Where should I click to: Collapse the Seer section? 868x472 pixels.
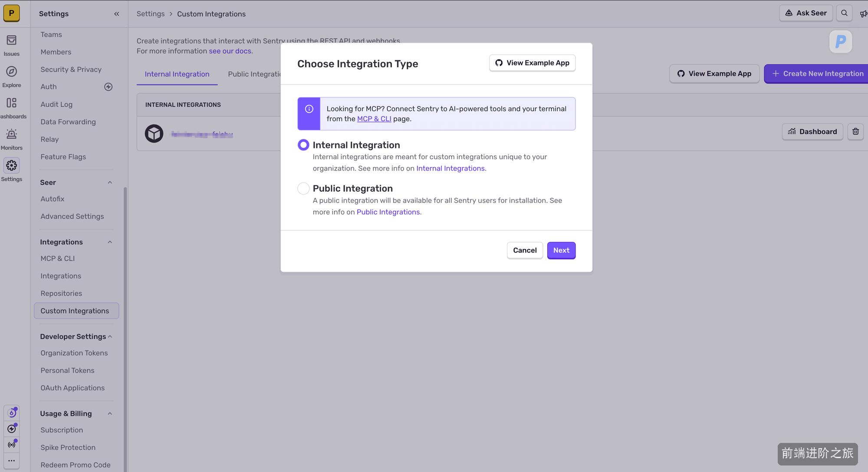110,183
